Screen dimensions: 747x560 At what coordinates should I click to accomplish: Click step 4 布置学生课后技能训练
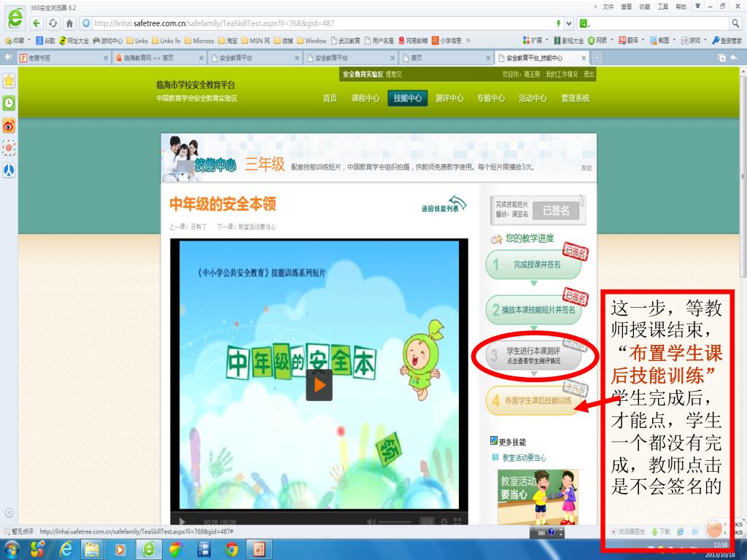click(533, 400)
